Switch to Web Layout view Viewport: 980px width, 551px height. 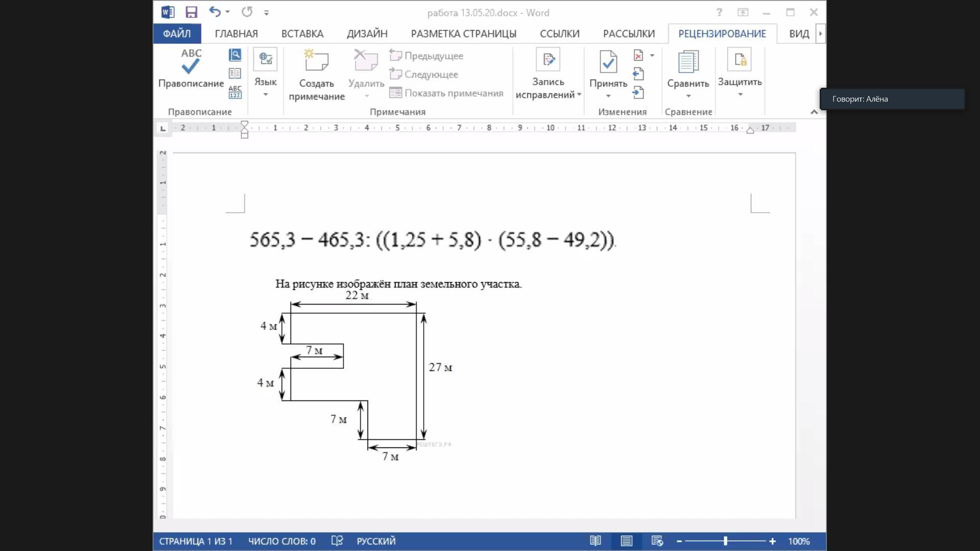click(657, 541)
